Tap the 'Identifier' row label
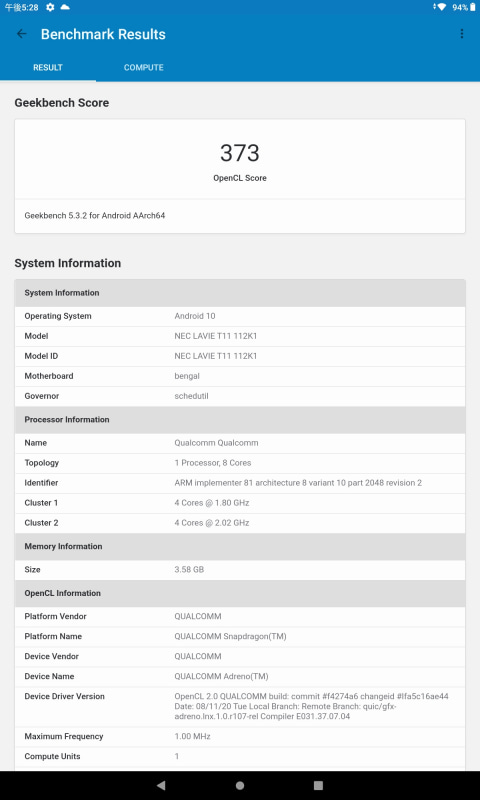The width and height of the screenshot is (480, 800). [41, 483]
